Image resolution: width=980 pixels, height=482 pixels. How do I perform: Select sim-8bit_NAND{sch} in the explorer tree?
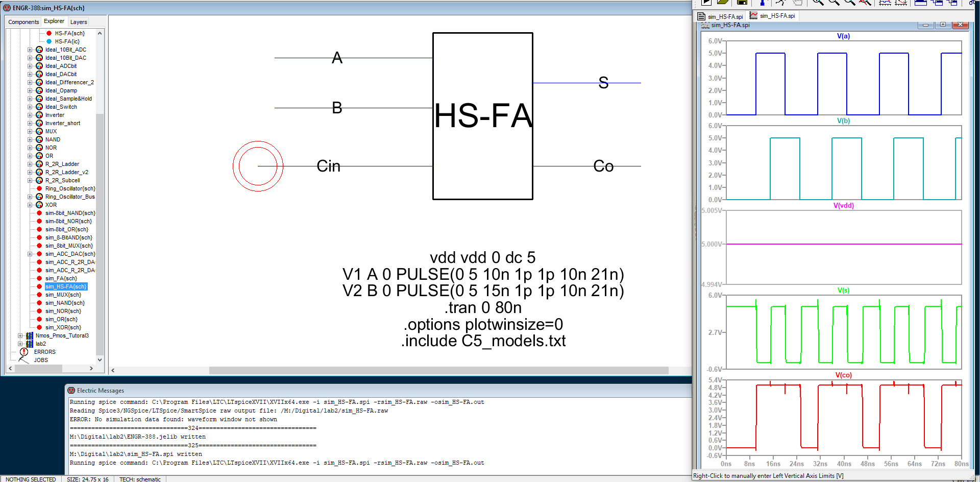pyautogui.click(x=70, y=213)
